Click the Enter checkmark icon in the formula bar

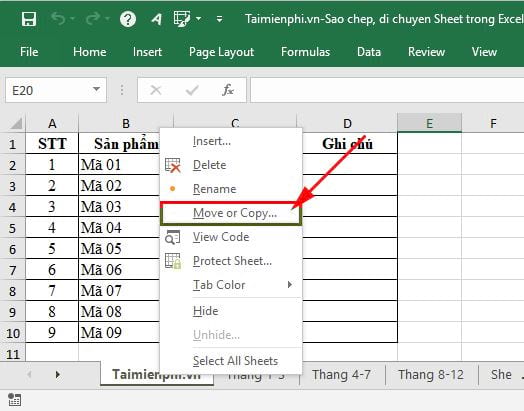(x=192, y=90)
